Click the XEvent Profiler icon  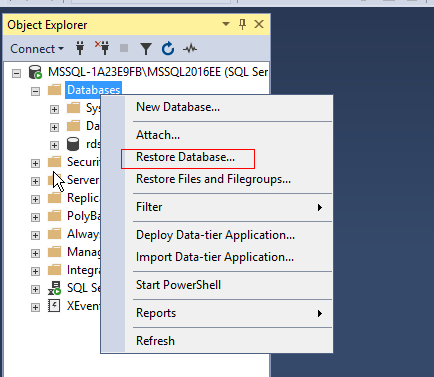coord(54,306)
